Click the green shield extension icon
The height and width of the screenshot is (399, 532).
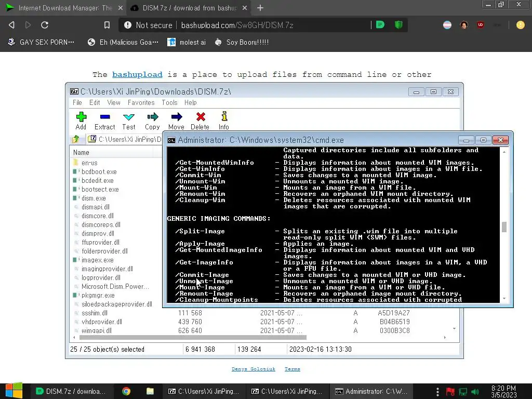click(x=398, y=25)
